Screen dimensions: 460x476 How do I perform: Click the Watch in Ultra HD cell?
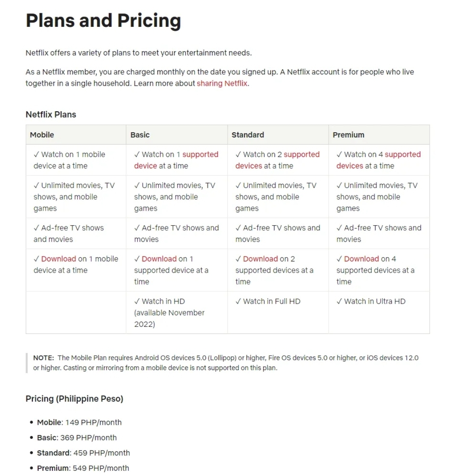coord(379,313)
